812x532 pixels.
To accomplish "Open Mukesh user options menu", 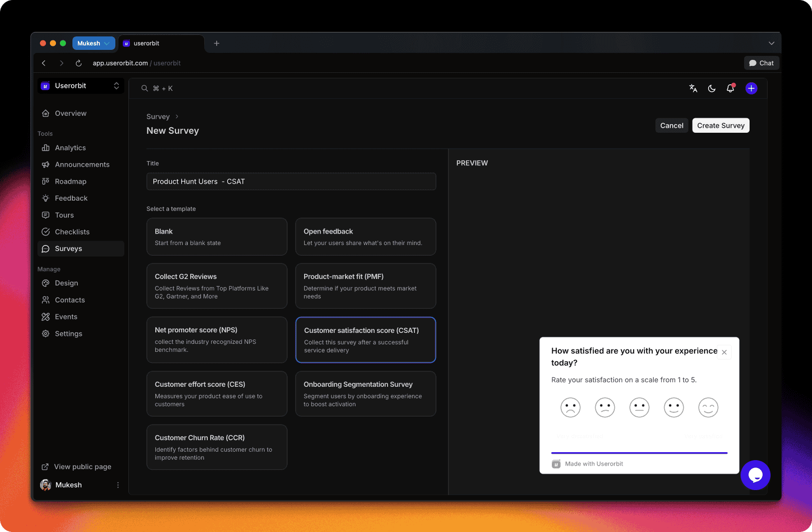I will pos(118,485).
